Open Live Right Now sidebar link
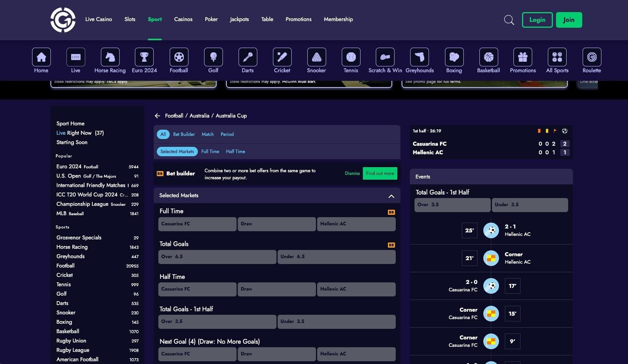This screenshot has height=364, width=628. 80,133
